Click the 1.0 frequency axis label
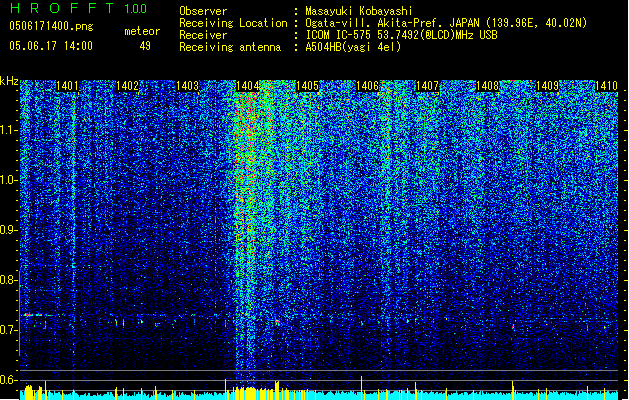The width and height of the screenshot is (629, 400). pos(9,180)
